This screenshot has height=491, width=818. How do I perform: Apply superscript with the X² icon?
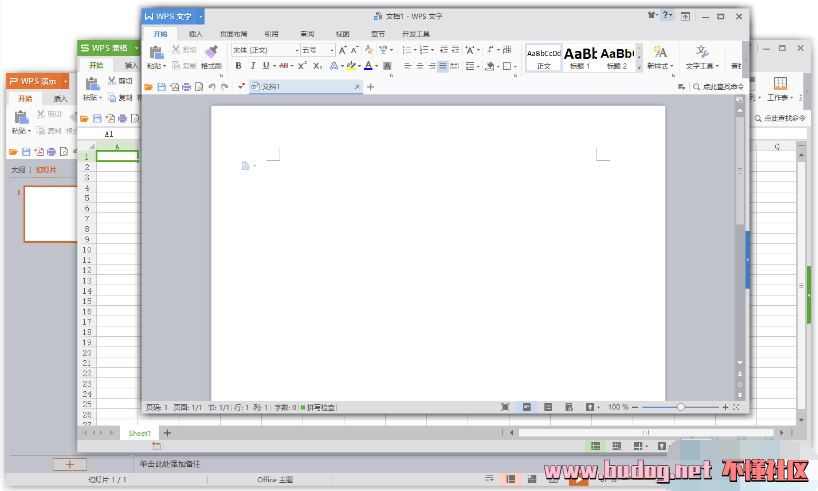(x=302, y=66)
